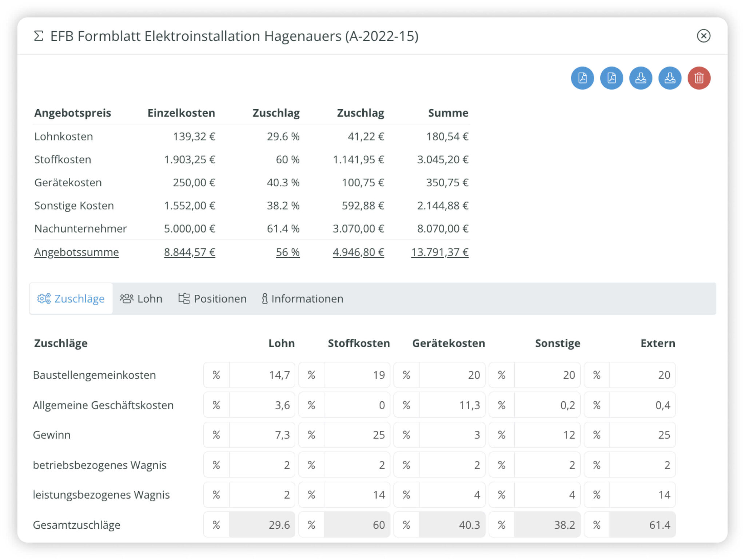This screenshot has height=560, width=745.
Task: Open the Informationen tab
Action: click(x=302, y=299)
